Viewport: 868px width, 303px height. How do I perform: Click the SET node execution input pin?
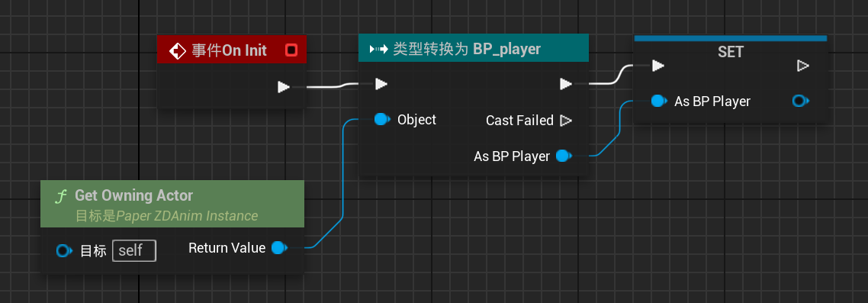click(657, 66)
